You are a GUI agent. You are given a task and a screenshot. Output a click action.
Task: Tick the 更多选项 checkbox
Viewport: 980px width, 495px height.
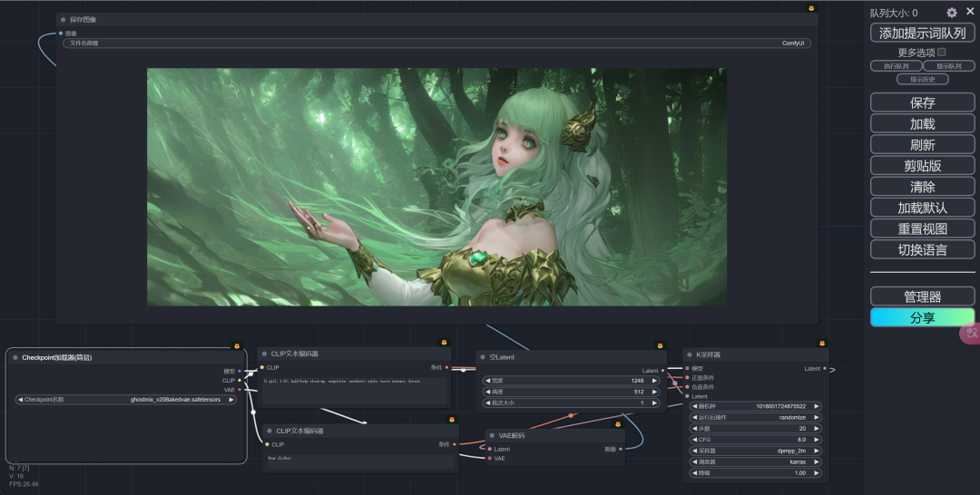[x=941, y=52]
